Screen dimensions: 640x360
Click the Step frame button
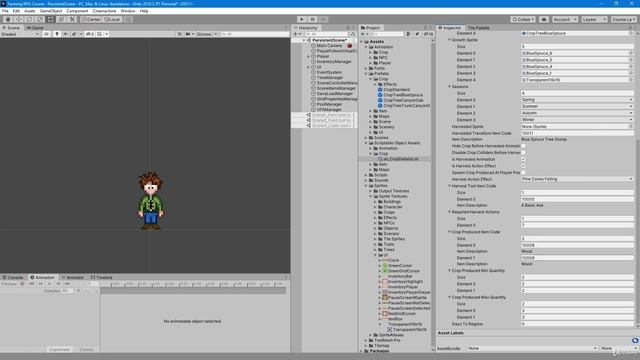(323, 19)
